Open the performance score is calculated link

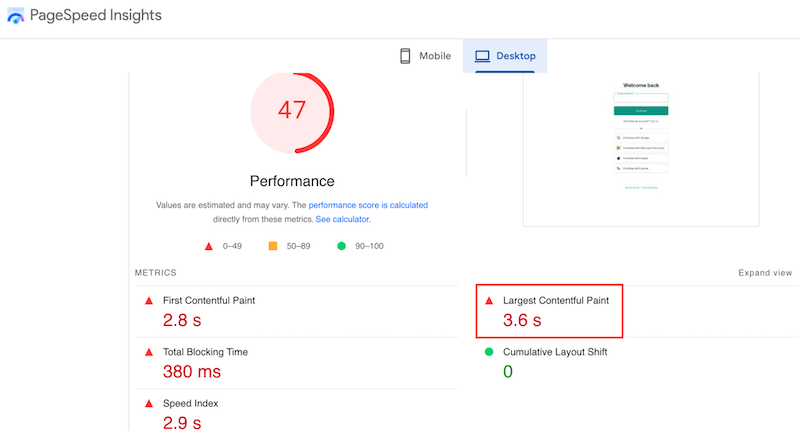[368, 205]
